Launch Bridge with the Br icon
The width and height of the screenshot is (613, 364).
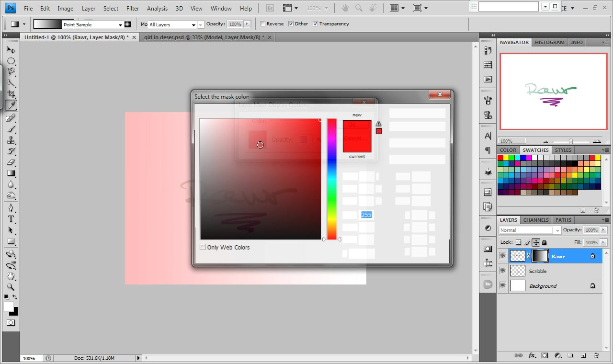pyautogui.click(x=270, y=8)
